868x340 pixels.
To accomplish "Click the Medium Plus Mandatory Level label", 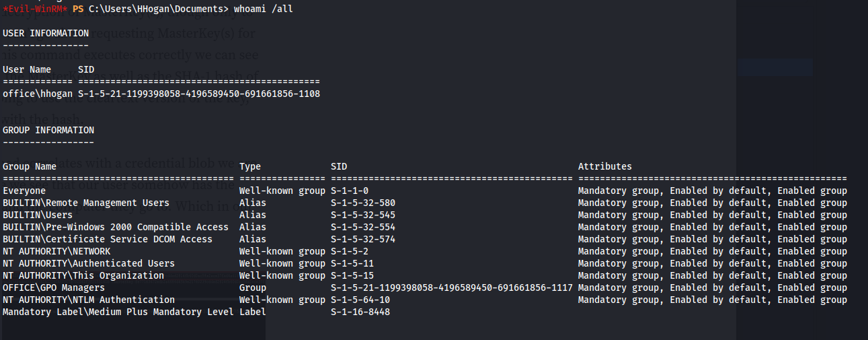I will pos(118,312).
